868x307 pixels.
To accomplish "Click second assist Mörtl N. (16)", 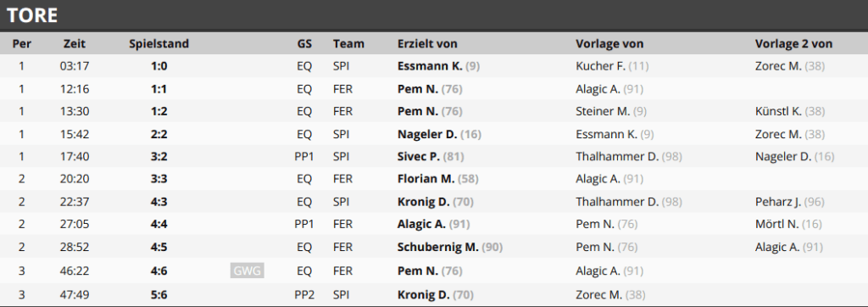I will (788, 225).
